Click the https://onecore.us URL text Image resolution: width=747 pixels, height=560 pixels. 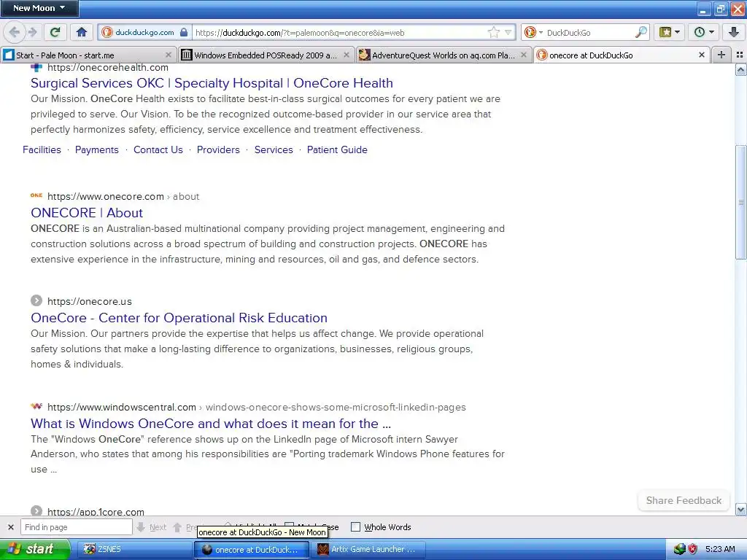pos(90,301)
